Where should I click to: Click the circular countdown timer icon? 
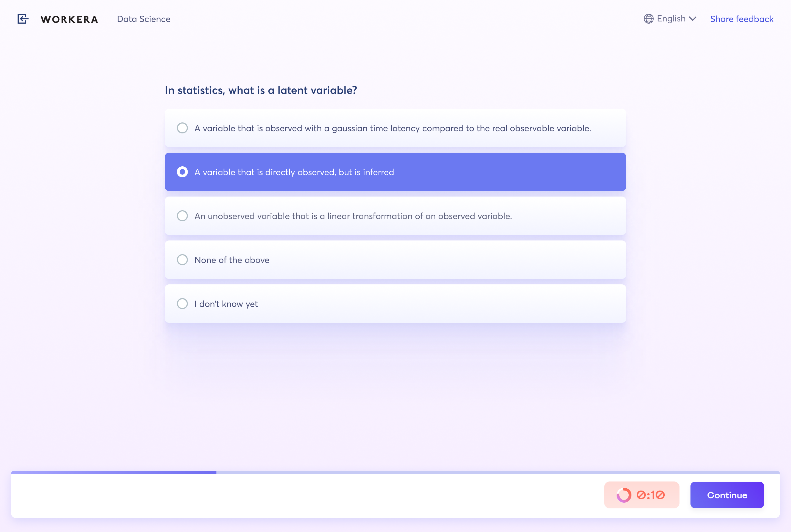click(624, 495)
